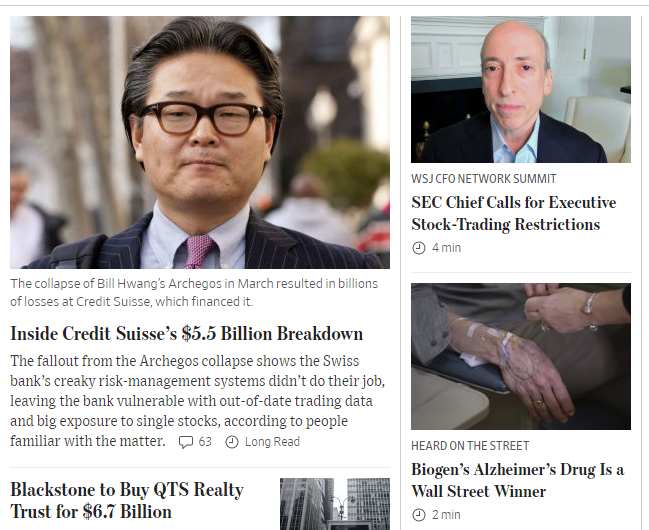This screenshot has height=530, width=649.
Task: Click the city buildings thumbnail beside Blackstone story
Action: pos(335,504)
